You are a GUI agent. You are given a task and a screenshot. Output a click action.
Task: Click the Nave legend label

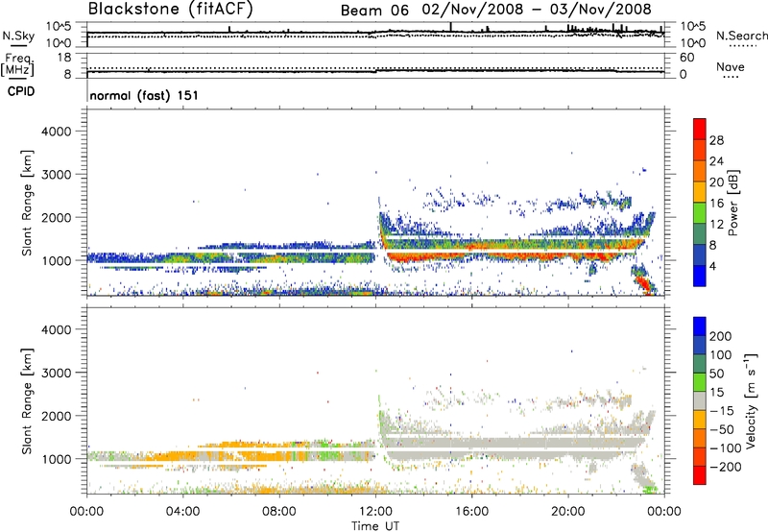pyautogui.click(x=731, y=67)
